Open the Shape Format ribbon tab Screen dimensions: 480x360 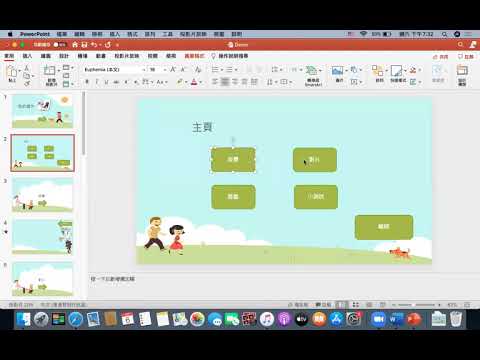[194, 56]
